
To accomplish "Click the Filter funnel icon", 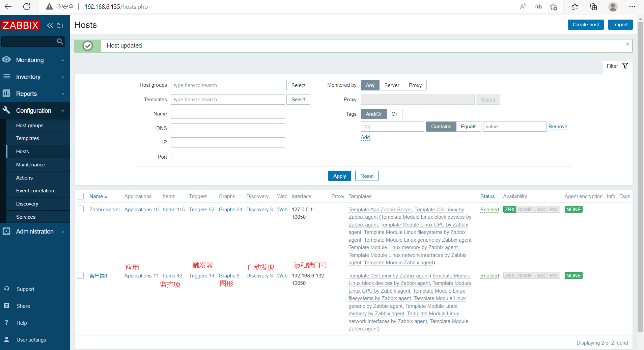I will point(625,66).
